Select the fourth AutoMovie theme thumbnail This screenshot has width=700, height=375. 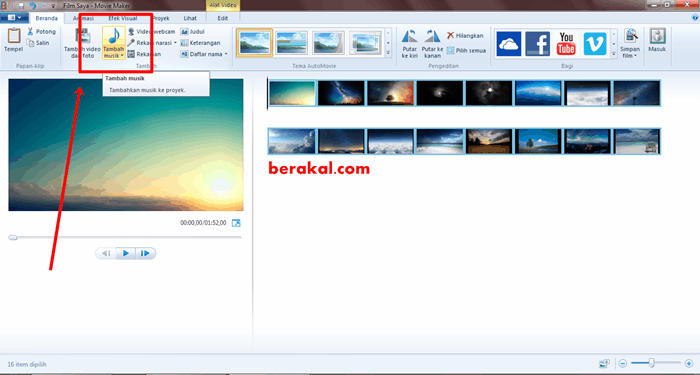(x=365, y=43)
